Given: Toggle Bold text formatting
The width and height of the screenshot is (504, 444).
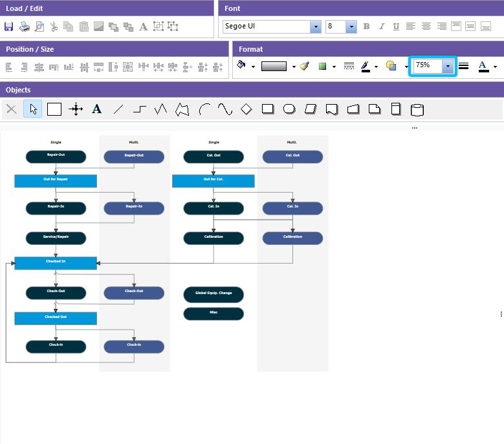Looking at the screenshot, I should click(x=367, y=26).
